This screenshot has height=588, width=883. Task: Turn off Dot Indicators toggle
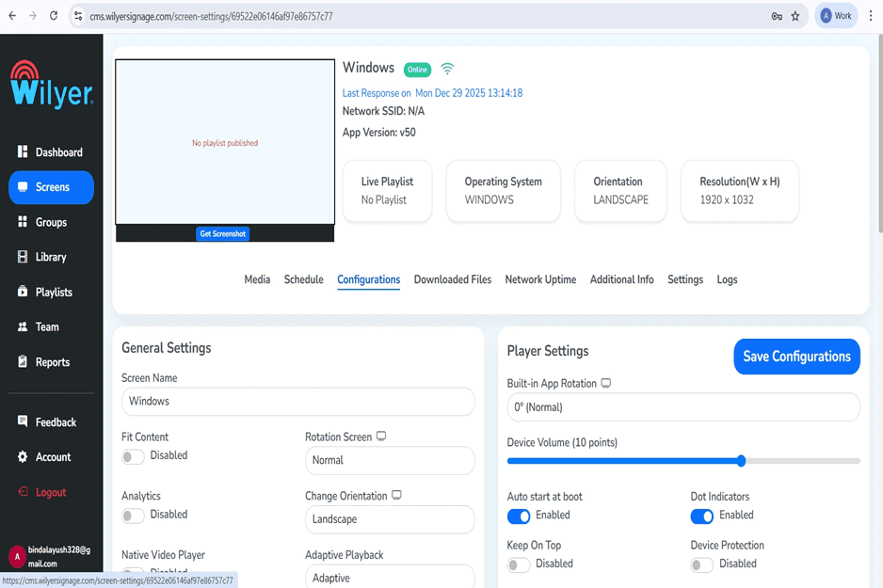point(702,516)
